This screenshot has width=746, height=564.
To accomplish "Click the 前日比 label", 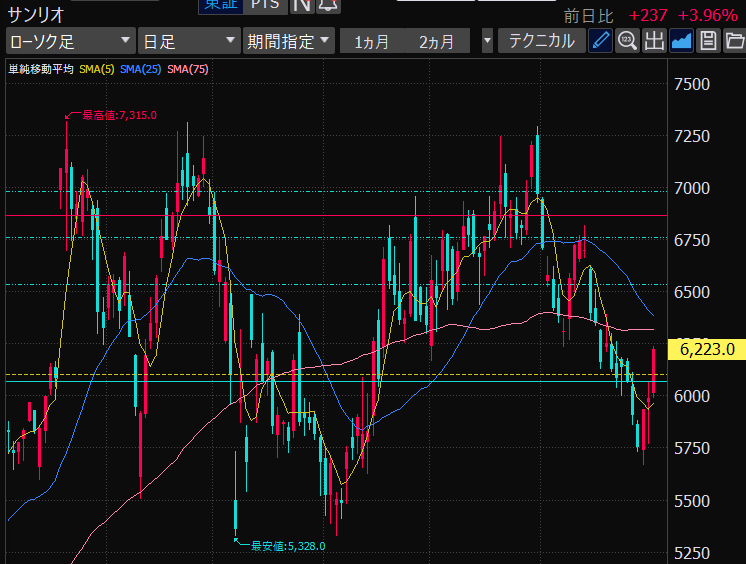I will point(589,17).
